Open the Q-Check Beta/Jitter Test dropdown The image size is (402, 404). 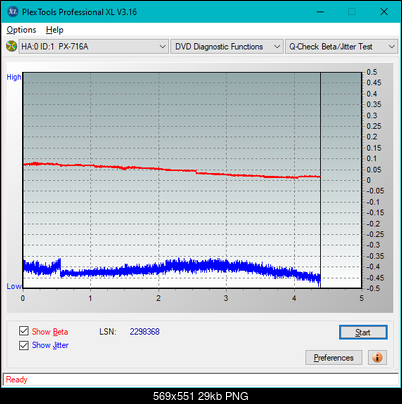pyautogui.click(x=341, y=47)
